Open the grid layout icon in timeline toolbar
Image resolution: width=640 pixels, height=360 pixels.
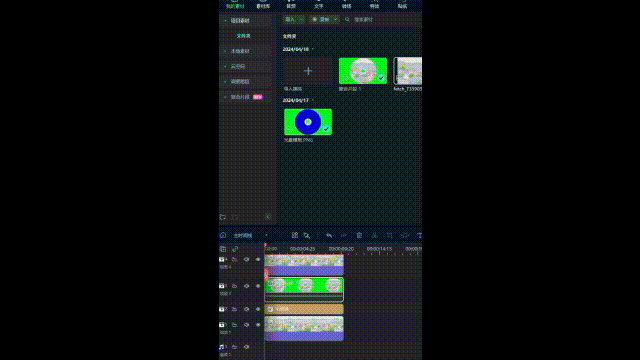point(295,235)
